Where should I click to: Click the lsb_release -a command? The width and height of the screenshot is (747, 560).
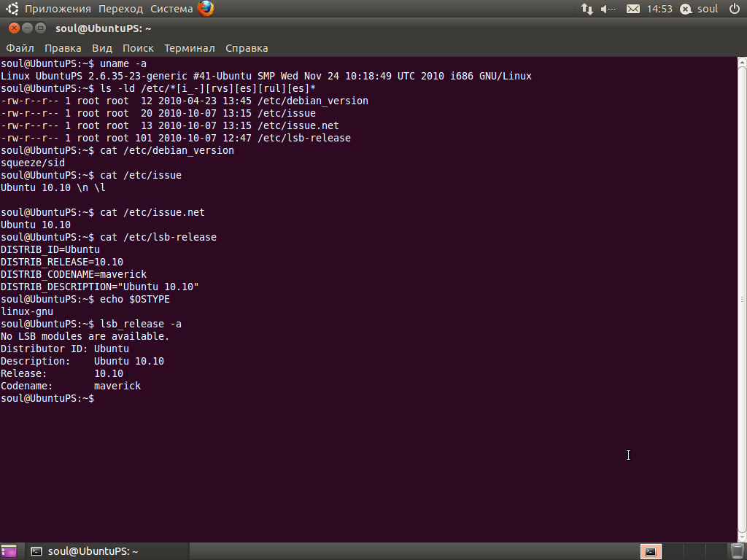pyautogui.click(x=141, y=324)
